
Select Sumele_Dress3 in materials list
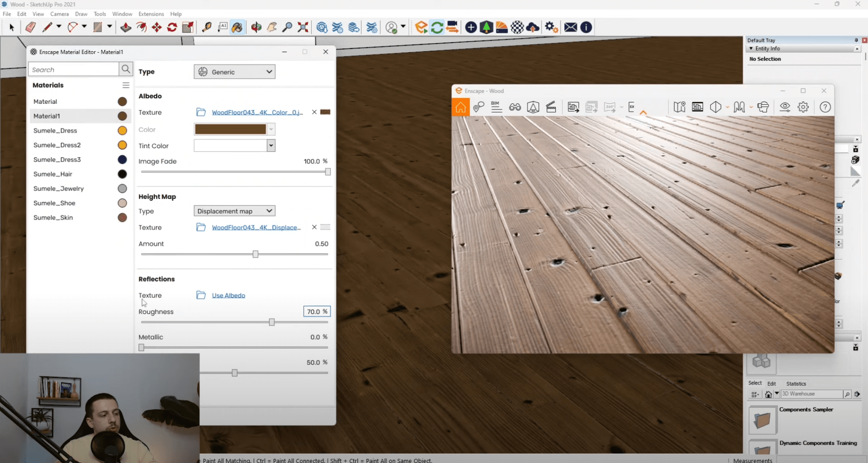pyautogui.click(x=80, y=159)
